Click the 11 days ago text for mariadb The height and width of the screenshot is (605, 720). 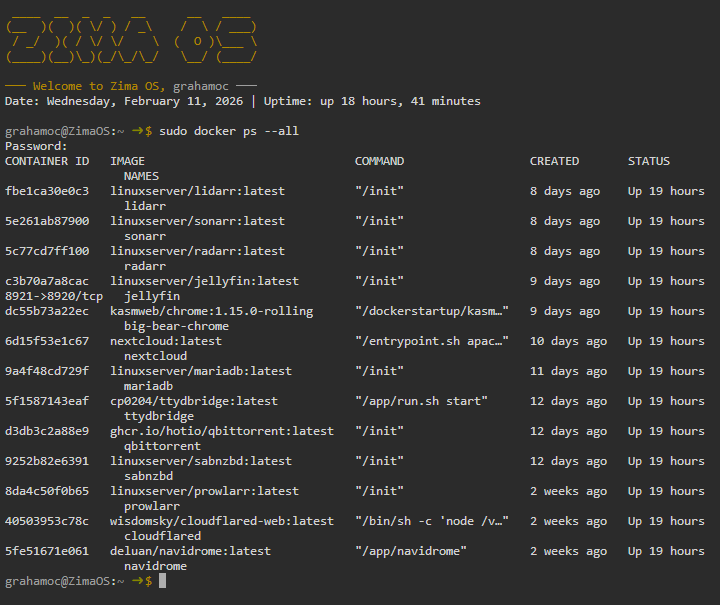point(568,371)
